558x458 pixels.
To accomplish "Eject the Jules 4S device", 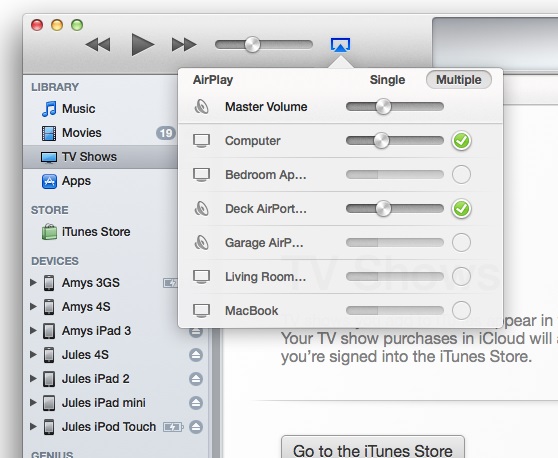I will [196, 355].
